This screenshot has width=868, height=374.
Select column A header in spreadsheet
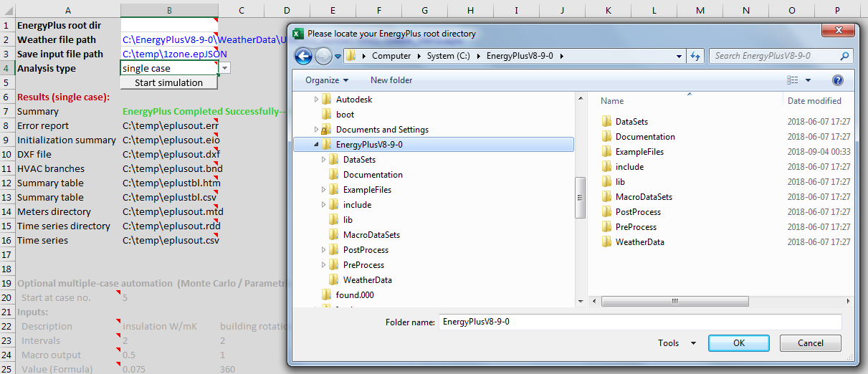pyautogui.click(x=67, y=10)
